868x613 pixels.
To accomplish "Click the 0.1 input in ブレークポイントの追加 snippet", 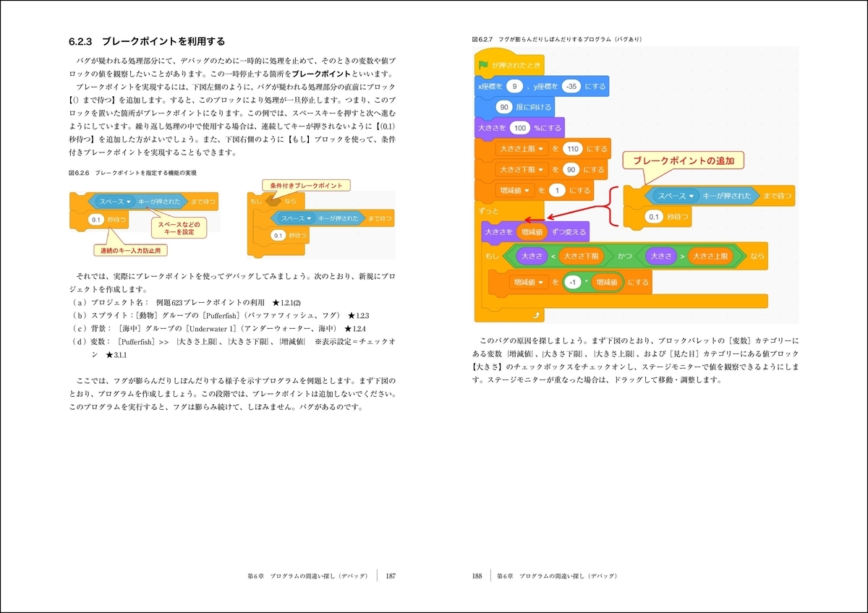I will (x=655, y=217).
